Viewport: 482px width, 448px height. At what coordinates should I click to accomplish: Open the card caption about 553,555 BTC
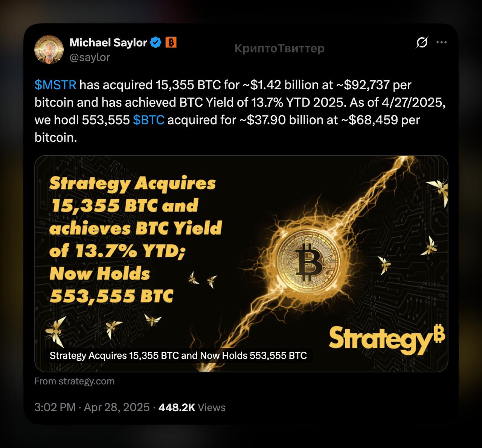pyautogui.click(x=178, y=355)
